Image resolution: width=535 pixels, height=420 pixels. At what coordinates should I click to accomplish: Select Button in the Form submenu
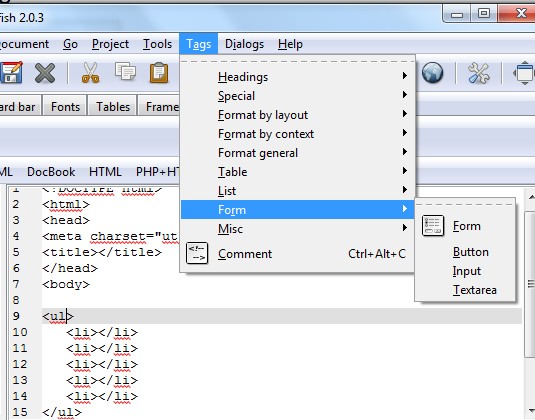471,252
